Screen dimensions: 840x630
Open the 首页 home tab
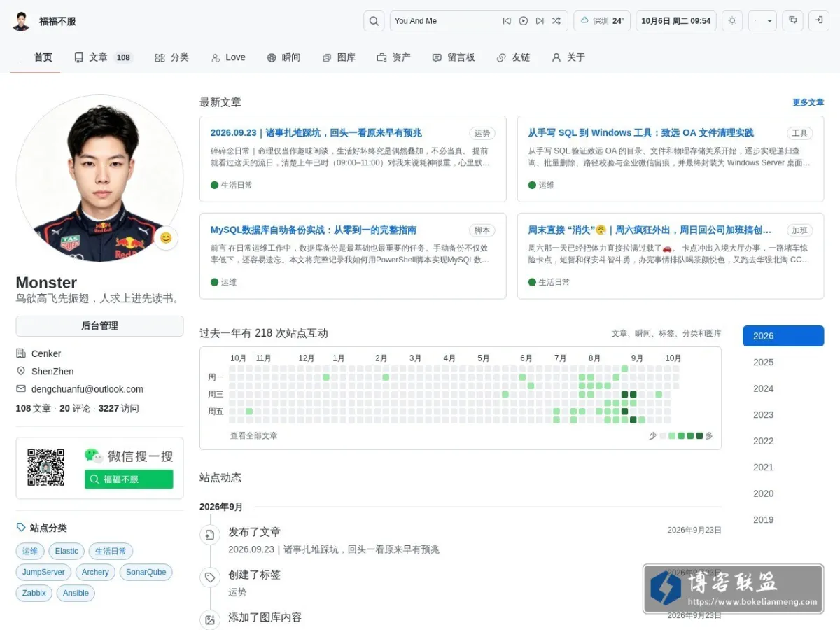tap(36, 57)
